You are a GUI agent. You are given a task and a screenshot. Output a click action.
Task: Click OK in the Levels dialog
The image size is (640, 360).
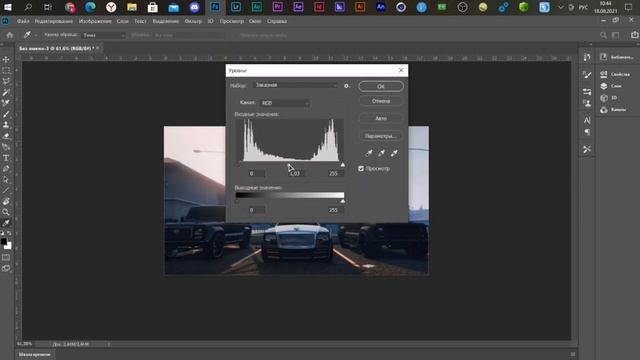(x=380, y=86)
